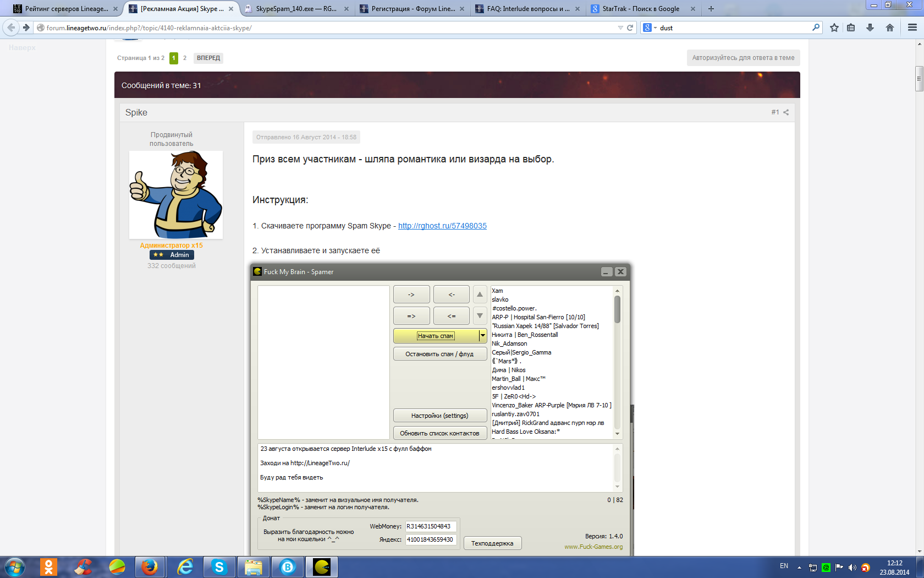924x578 pixels.
Task: Click Spike's Vault Boy avatar
Action: tap(176, 195)
